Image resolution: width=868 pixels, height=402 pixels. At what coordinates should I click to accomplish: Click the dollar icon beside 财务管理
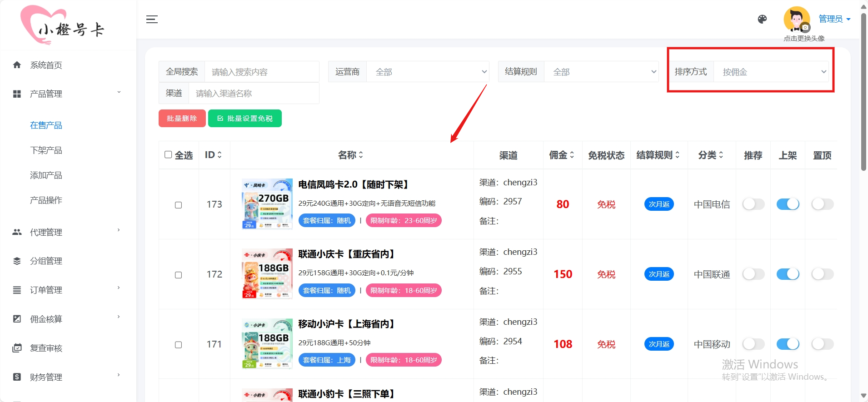tap(17, 377)
